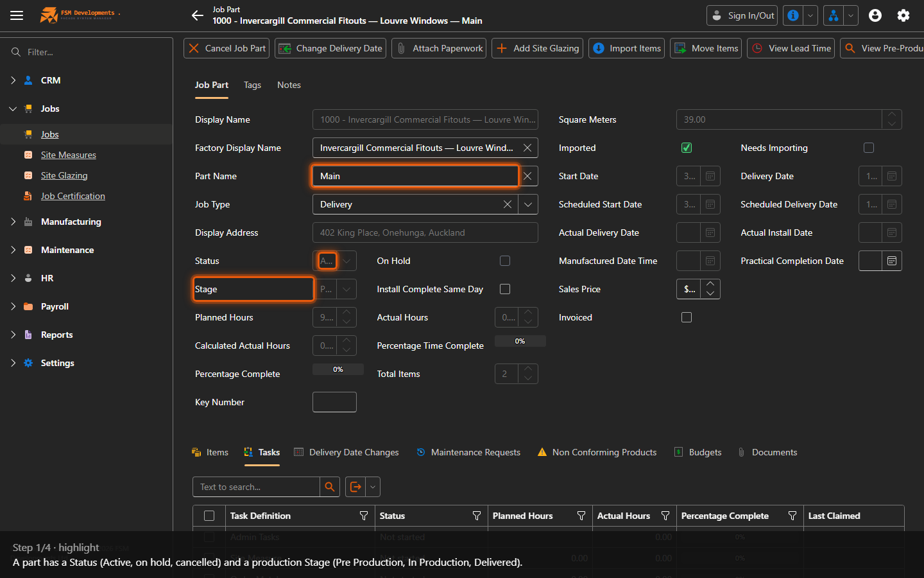Open the Job Type dropdown arrow
This screenshot has height=578, width=924.
528,204
